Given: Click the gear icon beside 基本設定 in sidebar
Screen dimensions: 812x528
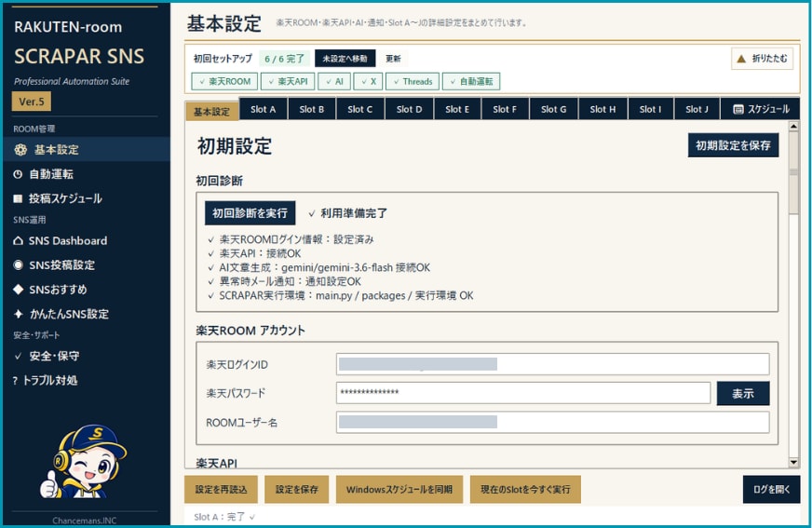Looking at the screenshot, I should pyautogui.click(x=20, y=150).
